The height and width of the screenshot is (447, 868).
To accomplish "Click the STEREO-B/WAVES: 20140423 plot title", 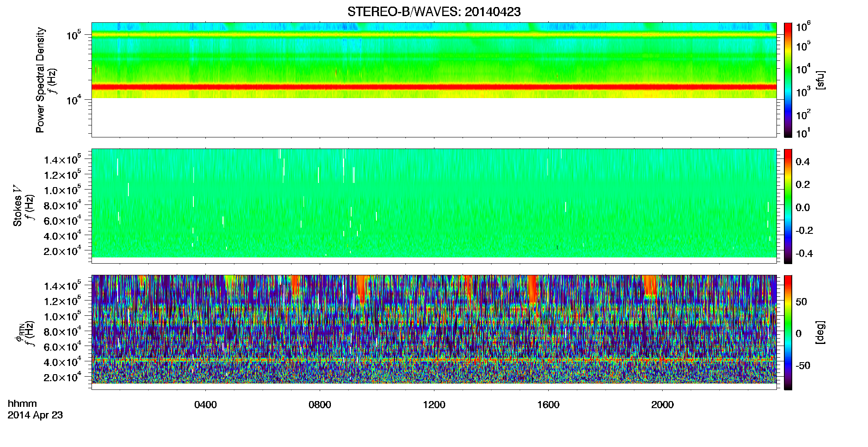I will tap(434, 12).
